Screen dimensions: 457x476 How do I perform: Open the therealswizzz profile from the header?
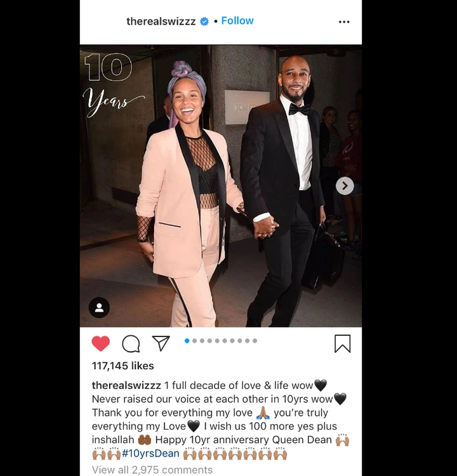[161, 21]
